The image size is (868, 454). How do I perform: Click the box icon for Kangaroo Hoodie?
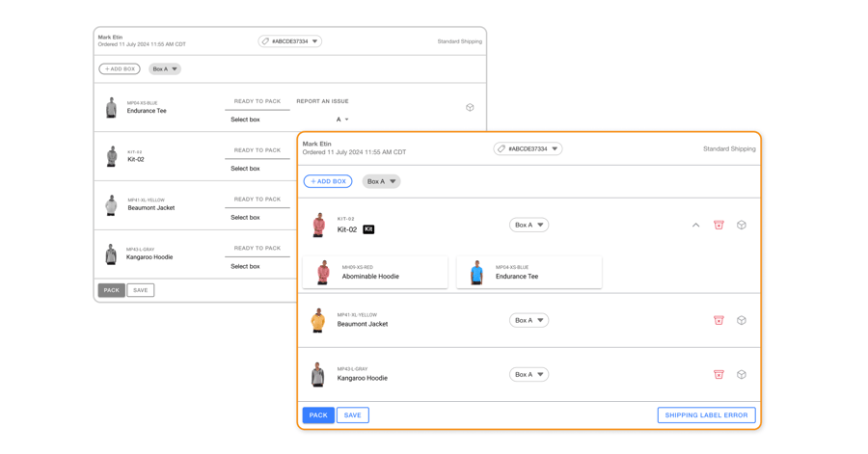tap(742, 374)
